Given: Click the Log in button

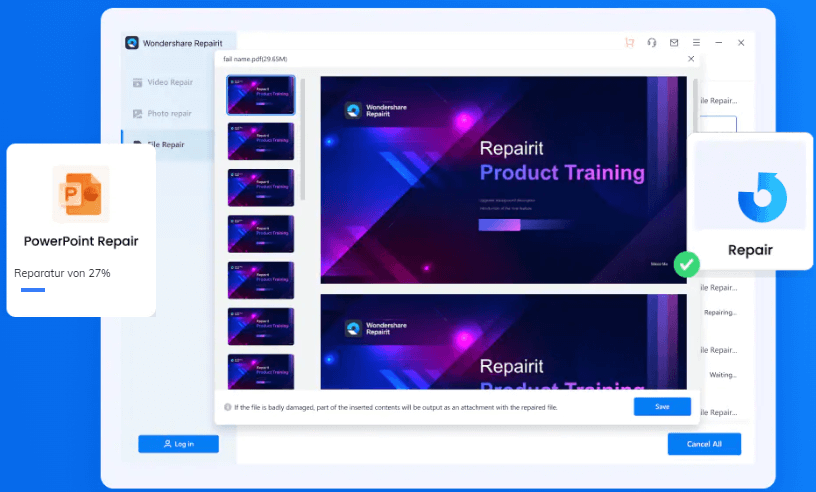Looking at the screenshot, I should (x=178, y=444).
